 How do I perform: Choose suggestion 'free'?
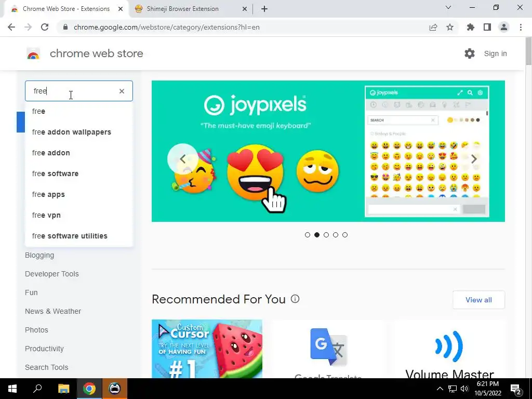[79, 111]
